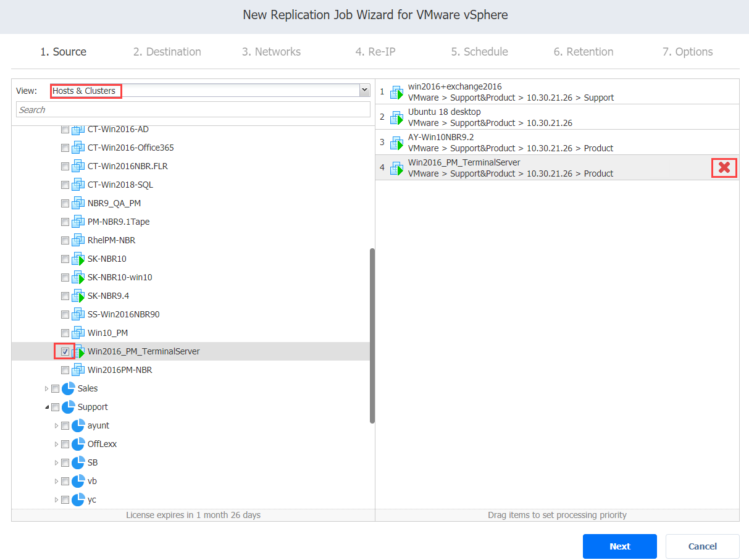Click into the Search field

pyautogui.click(x=193, y=110)
